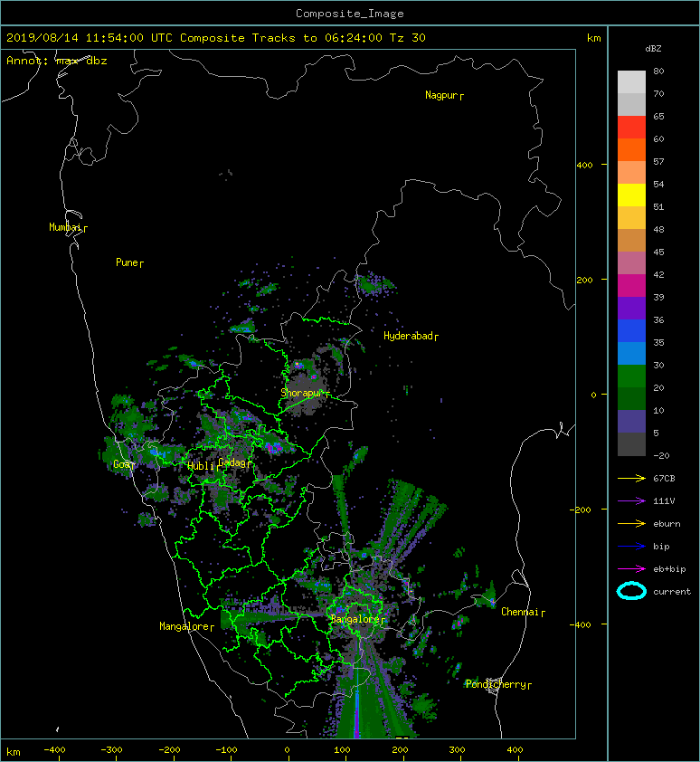The width and height of the screenshot is (700, 762).
Task: Click the light orange 57 dBZ legend swatch
Action: click(x=631, y=173)
